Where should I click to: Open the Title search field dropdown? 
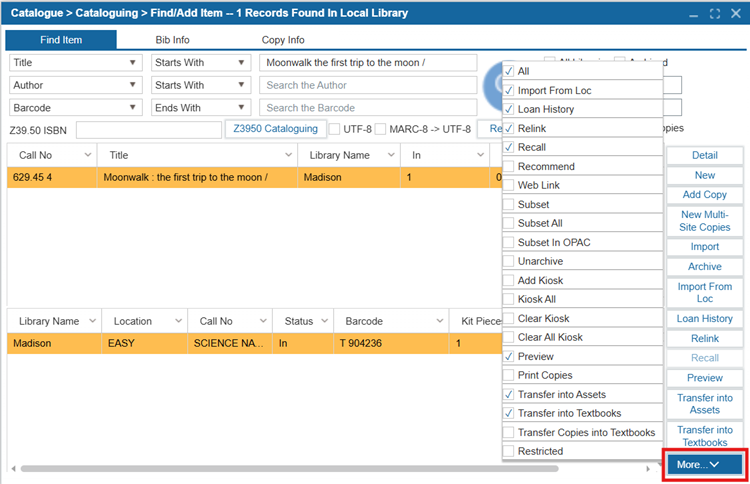tap(76, 63)
